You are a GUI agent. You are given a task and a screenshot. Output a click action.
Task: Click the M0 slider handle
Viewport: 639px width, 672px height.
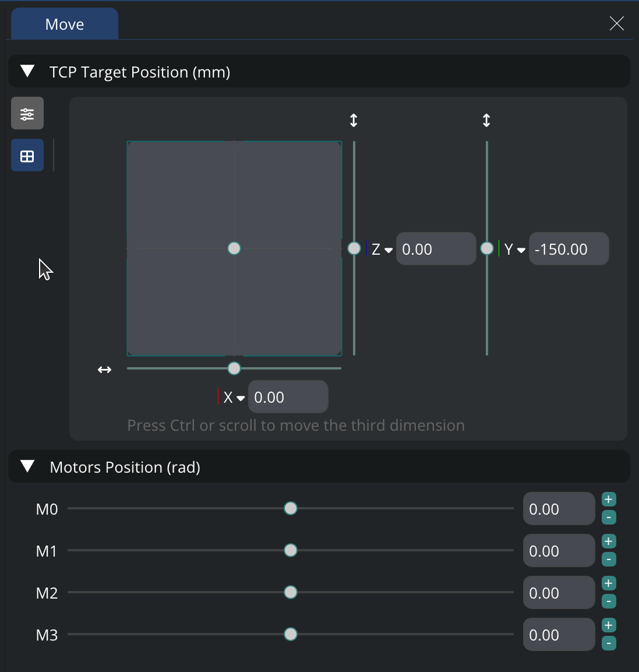point(291,508)
